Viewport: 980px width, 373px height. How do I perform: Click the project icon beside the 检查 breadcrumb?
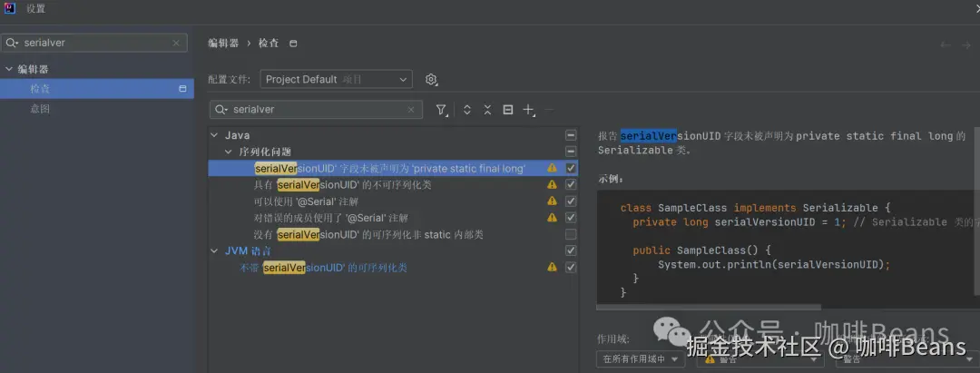coord(293,44)
